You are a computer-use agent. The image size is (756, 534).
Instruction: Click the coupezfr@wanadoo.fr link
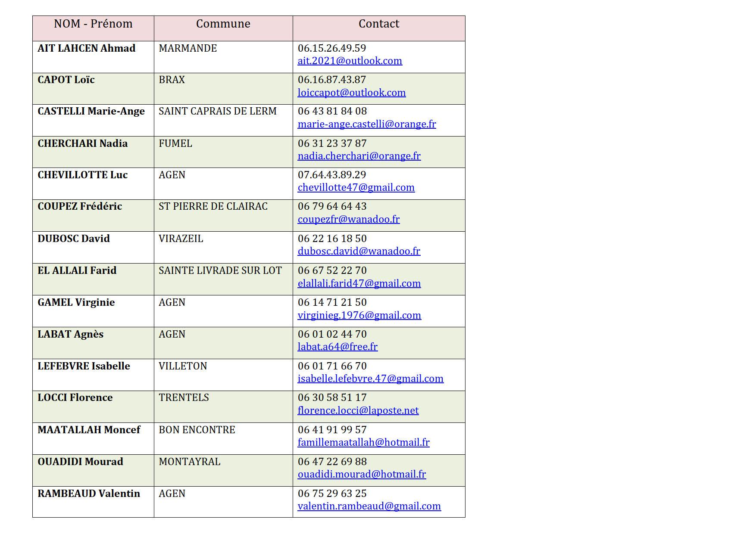349,219
